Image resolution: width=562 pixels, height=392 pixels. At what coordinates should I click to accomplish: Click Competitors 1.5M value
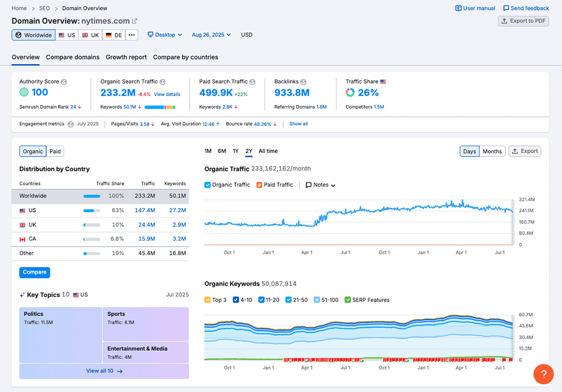coord(379,107)
